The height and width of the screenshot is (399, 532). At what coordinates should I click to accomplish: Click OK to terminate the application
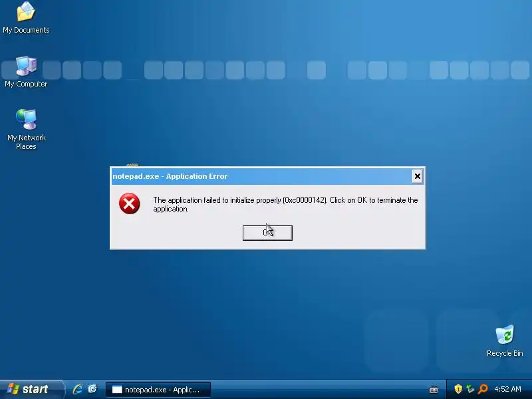pos(267,233)
